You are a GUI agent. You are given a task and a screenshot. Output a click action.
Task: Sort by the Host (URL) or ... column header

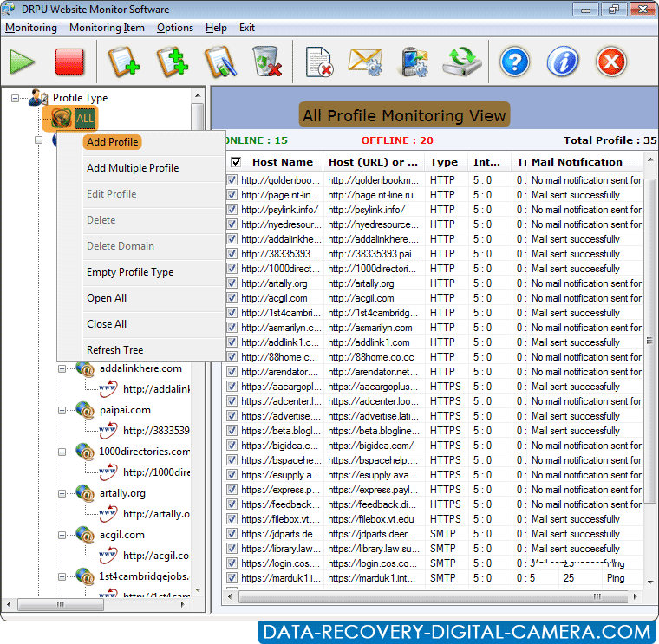pyautogui.click(x=373, y=162)
